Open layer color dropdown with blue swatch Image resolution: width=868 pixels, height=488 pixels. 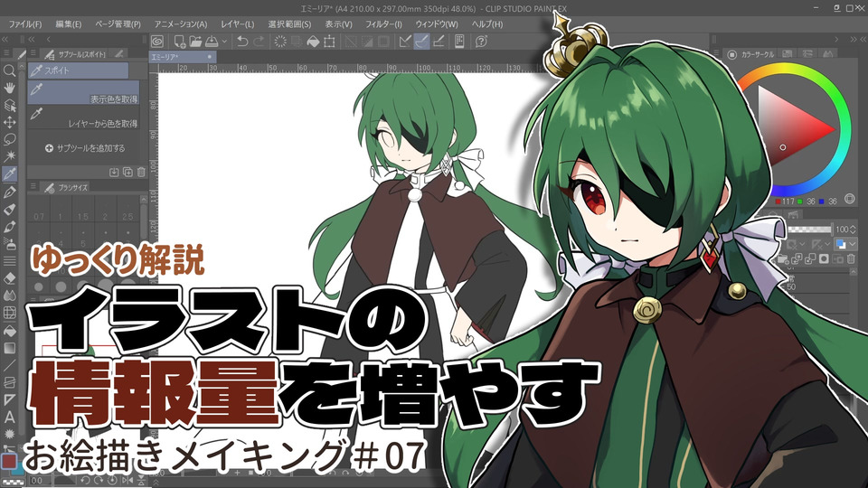[x=845, y=244]
